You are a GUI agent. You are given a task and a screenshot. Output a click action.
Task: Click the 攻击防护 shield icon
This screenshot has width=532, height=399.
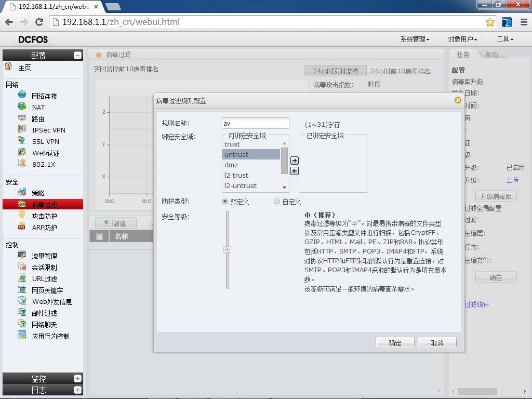tap(22, 215)
